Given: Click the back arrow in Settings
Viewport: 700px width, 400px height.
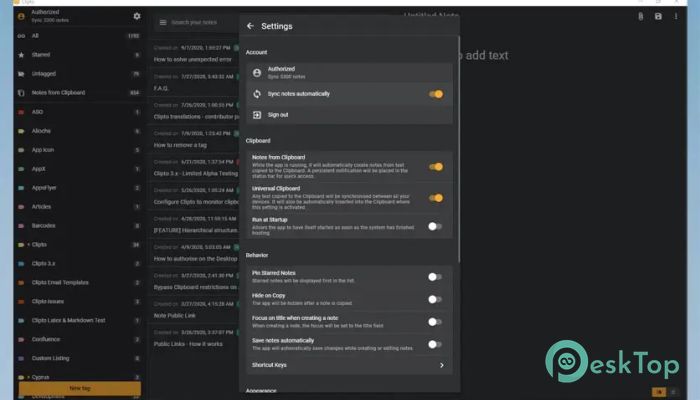Looking at the screenshot, I should tap(250, 25).
